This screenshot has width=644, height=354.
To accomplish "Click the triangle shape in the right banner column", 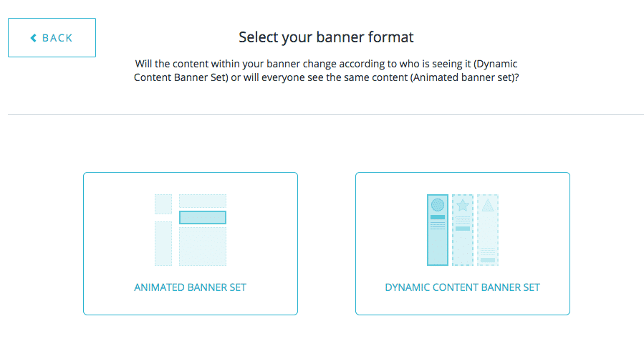I will pos(488,206).
